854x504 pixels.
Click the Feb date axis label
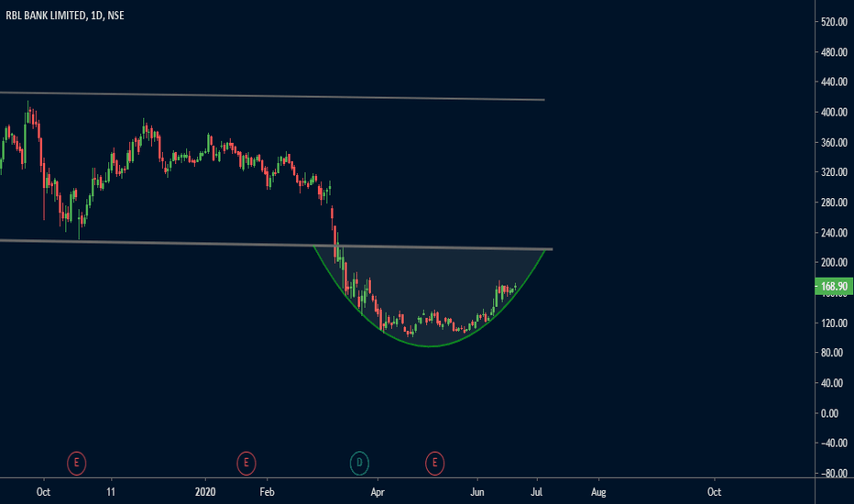267,492
